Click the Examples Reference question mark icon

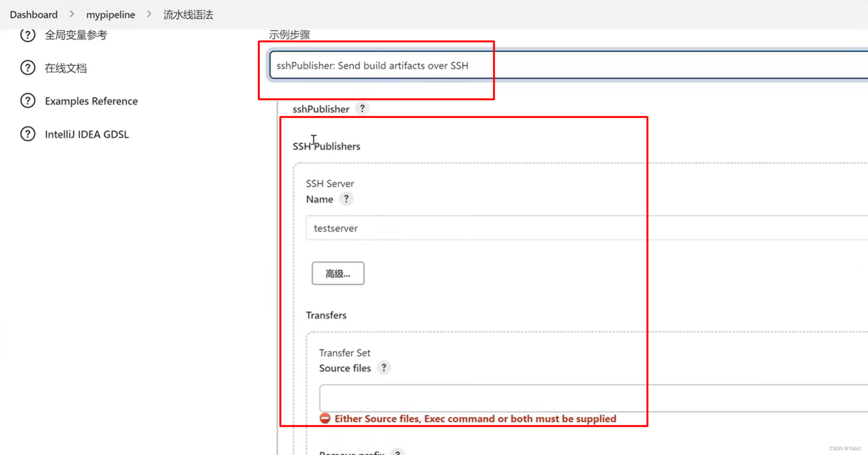pyautogui.click(x=28, y=101)
